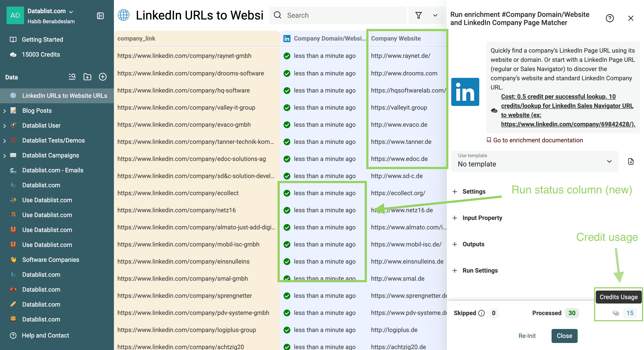Open the filter icon beside the search bar
Screen dimensions: 644x350
pyautogui.click(x=419, y=15)
